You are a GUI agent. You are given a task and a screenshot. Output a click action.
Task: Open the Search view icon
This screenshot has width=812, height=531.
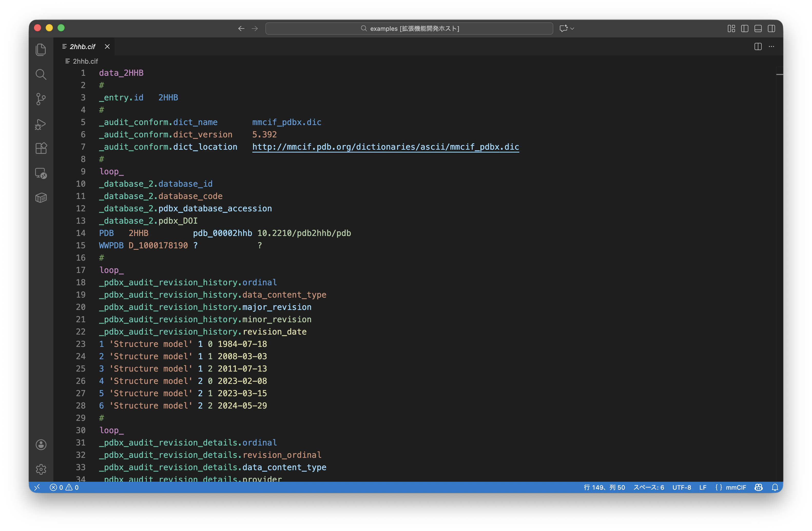tap(41, 74)
